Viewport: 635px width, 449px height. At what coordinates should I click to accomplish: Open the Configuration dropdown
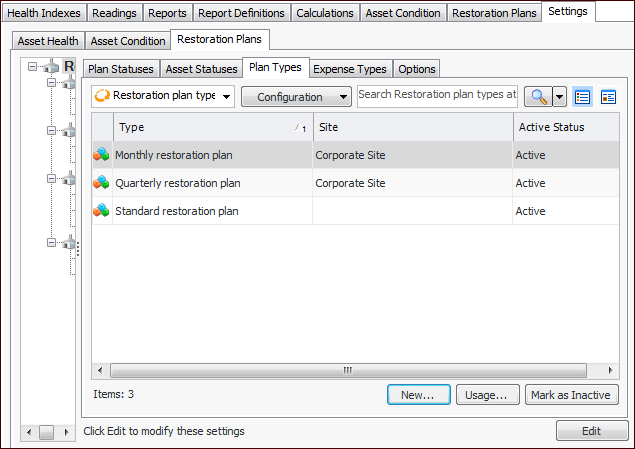pos(296,97)
